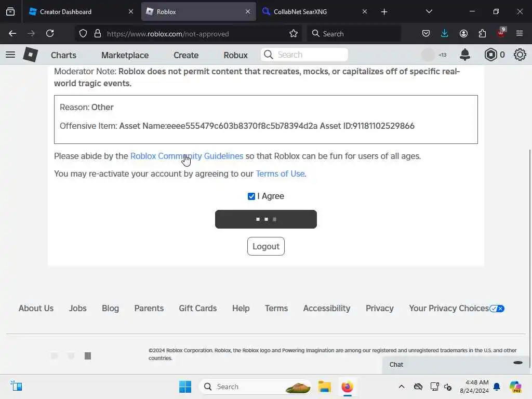Open Create in Roblox navigation
532x399 pixels.
point(186,55)
